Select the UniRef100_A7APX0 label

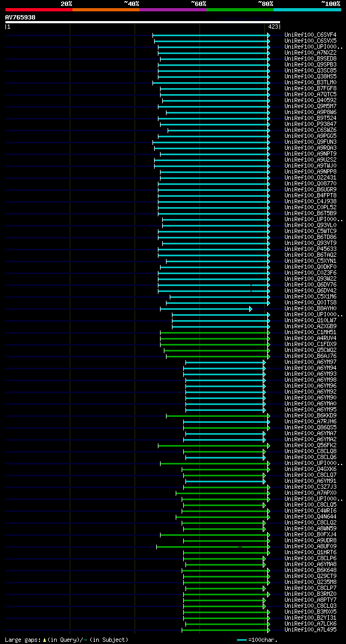[x=310, y=493]
